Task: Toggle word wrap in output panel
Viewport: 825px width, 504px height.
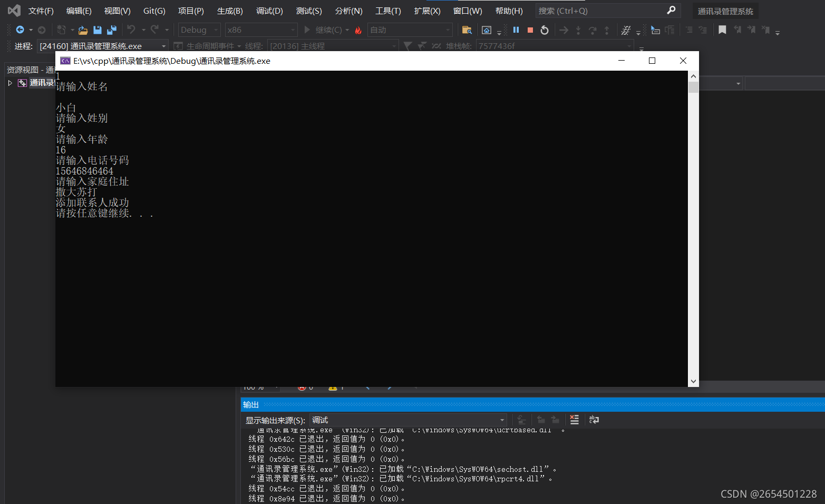Action: click(594, 420)
